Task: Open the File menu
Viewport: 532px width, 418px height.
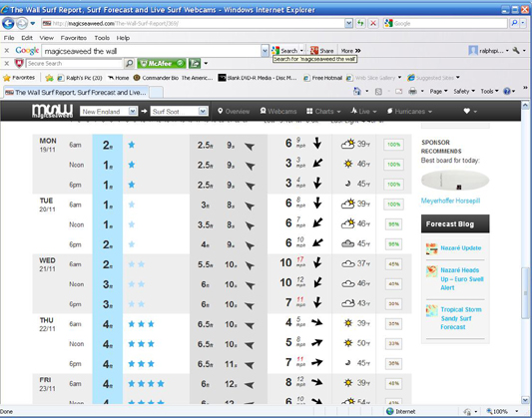Action: coord(9,38)
